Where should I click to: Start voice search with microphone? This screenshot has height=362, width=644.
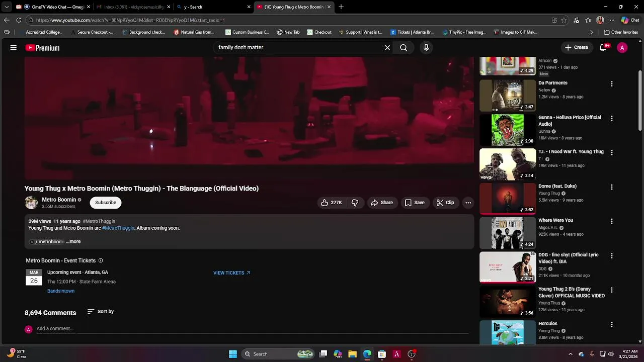(426, 47)
